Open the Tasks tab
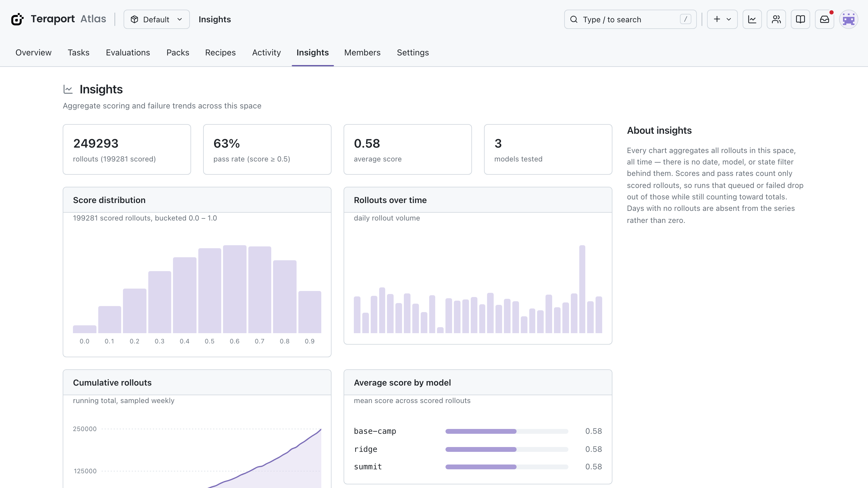This screenshot has height=488, width=868. coord(78,52)
